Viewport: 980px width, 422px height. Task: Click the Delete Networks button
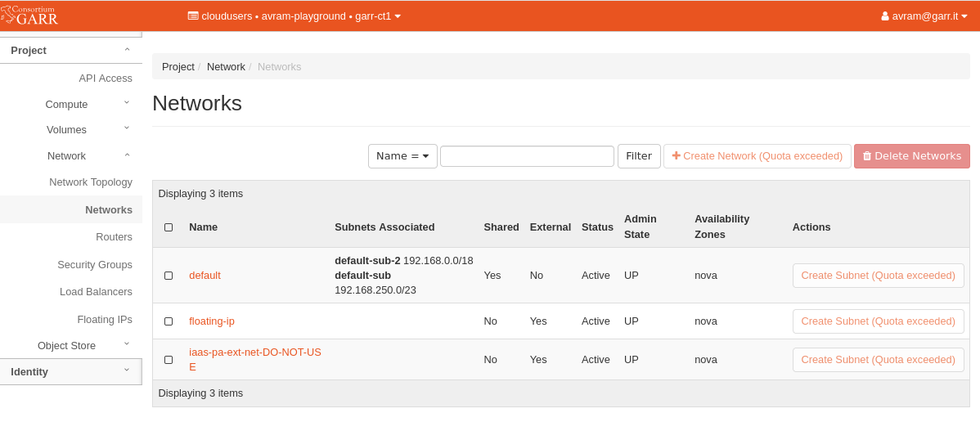click(912, 156)
